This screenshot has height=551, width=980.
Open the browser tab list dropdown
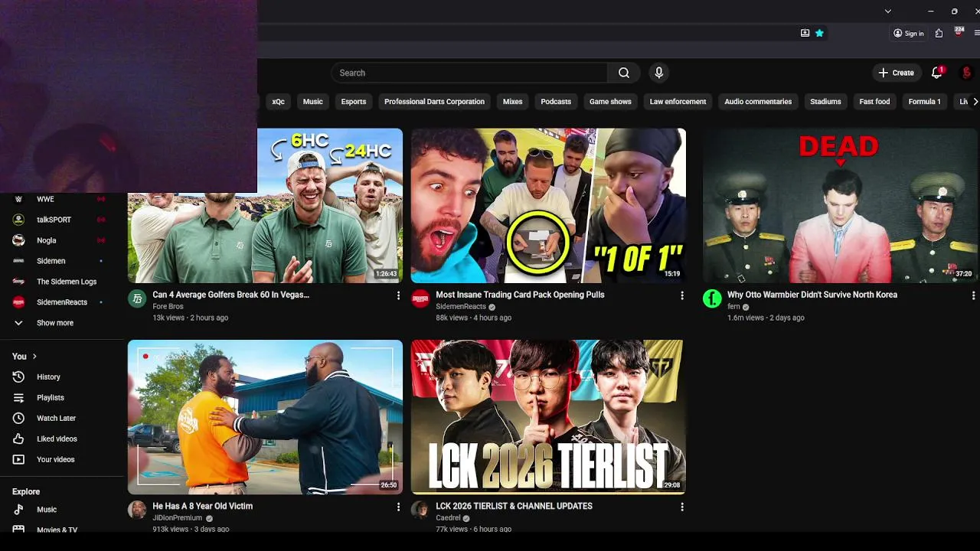click(888, 11)
